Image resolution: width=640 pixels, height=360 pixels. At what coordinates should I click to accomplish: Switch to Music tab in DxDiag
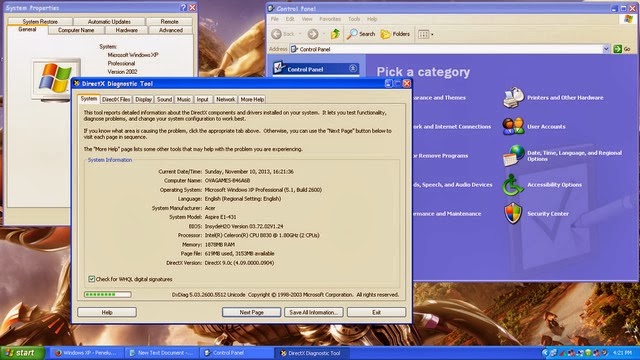click(x=183, y=99)
